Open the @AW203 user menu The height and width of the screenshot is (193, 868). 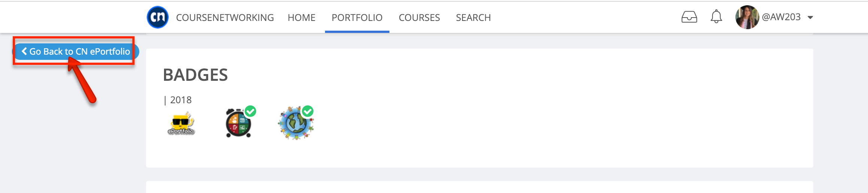tap(781, 17)
